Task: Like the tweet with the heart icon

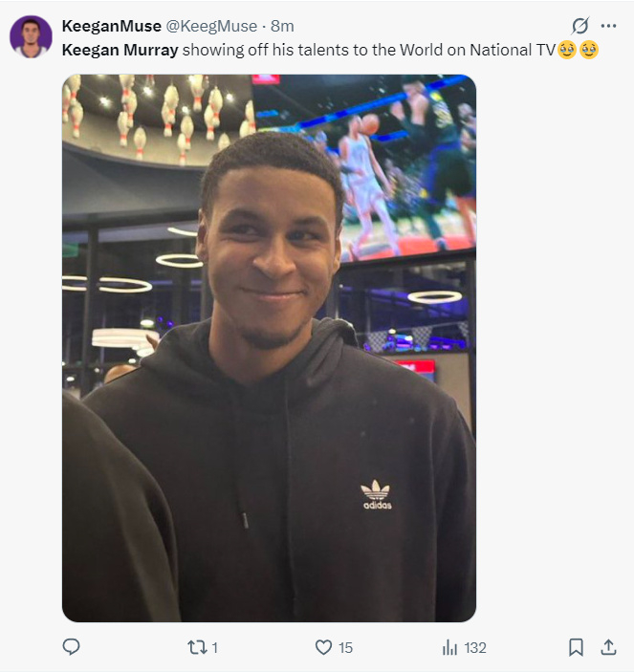Action: pos(323,647)
